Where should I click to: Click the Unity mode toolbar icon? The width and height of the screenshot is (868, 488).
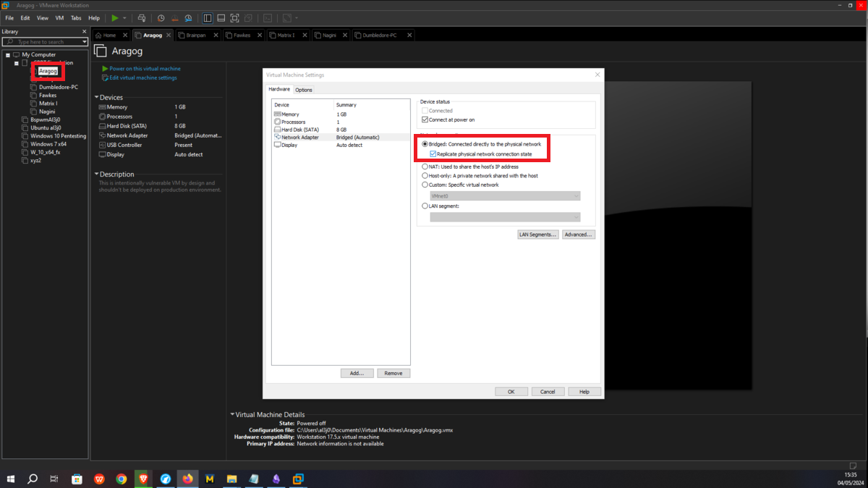[248, 17]
